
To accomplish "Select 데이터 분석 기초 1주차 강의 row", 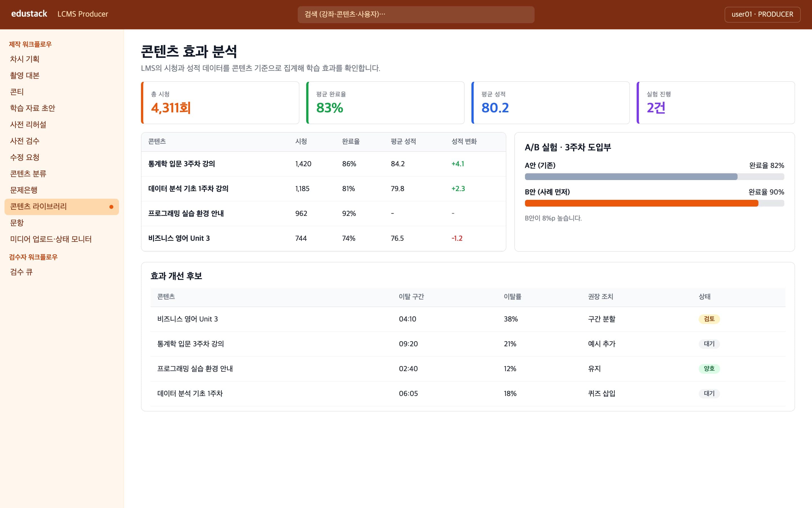I will coord(323,189).
